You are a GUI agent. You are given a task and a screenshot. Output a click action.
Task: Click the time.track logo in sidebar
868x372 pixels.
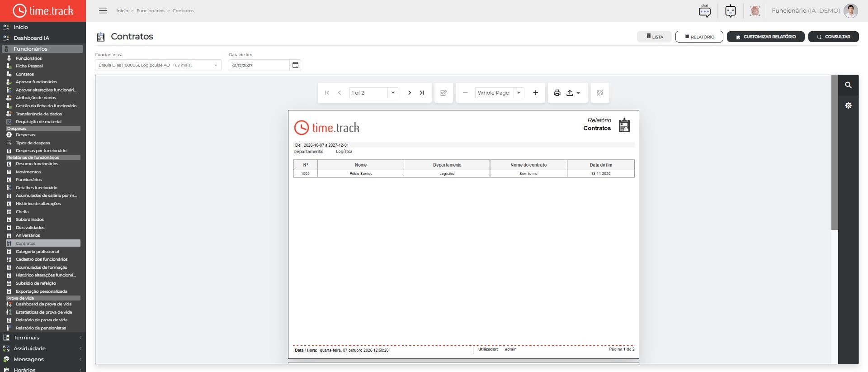[43, 11]
